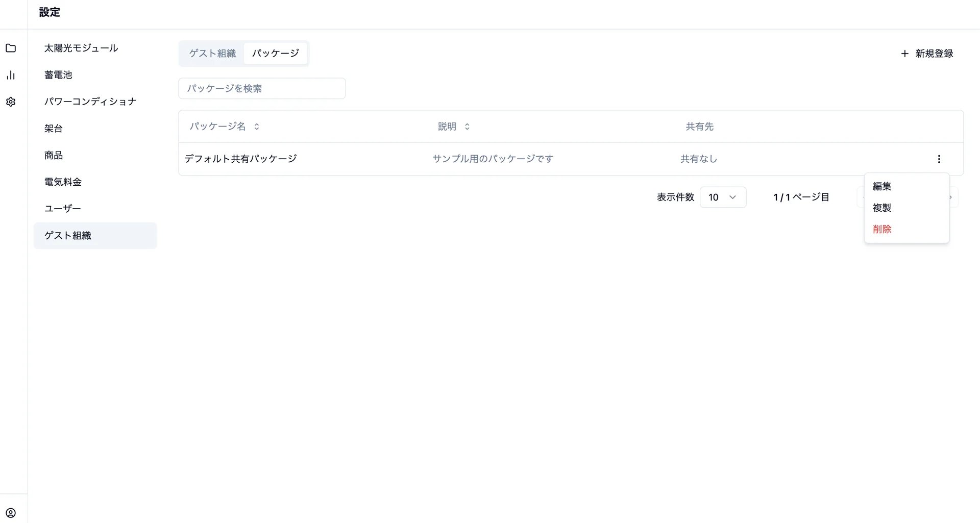980x523 pixels.
Task: Open 電気料金 settings section
Action: [95, 182]
